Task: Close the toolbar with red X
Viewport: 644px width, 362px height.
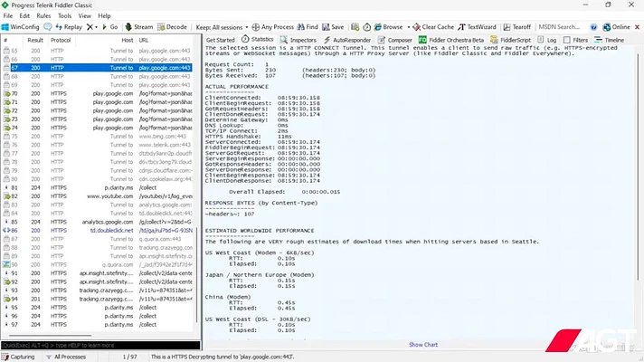Action: [638, 27]
